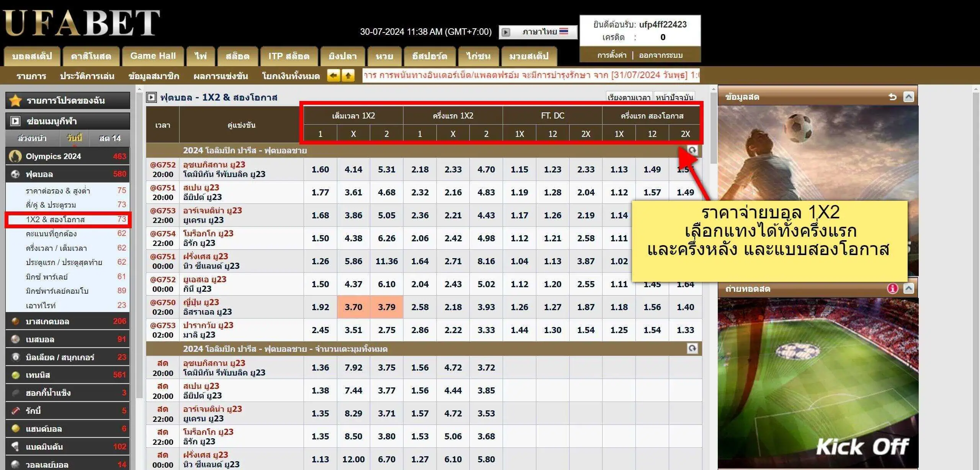Click the tennis ball icon beside เทนนิส
This screenshot has width=980, height=470.
(x=15, y=375)
